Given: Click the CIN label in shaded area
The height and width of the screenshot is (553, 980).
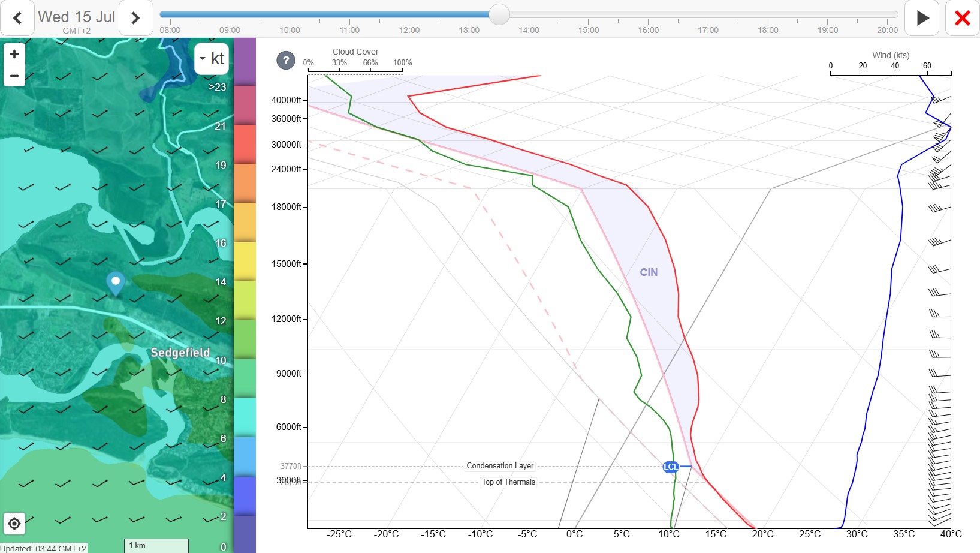Looking at the screenshot, I should pos(649,272).
